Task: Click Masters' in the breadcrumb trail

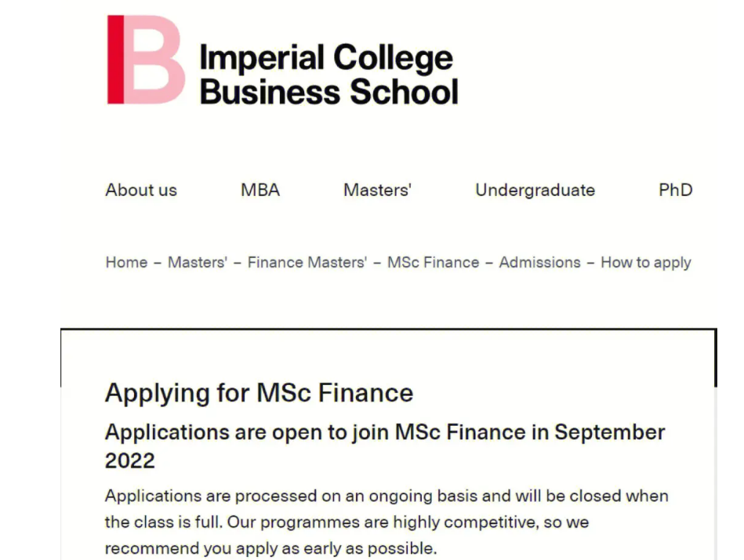Action: pyautogui.click(x=198, y=262)
